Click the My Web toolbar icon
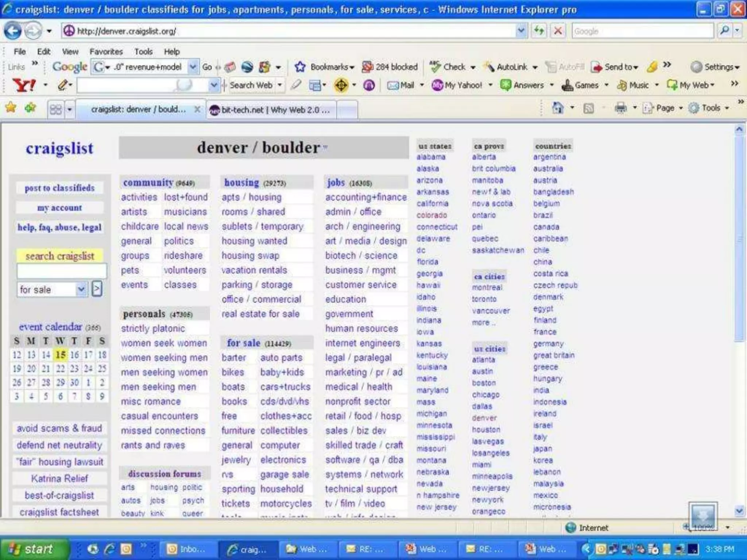This screenshot has height=560, width=747. (x=672, y=85)
